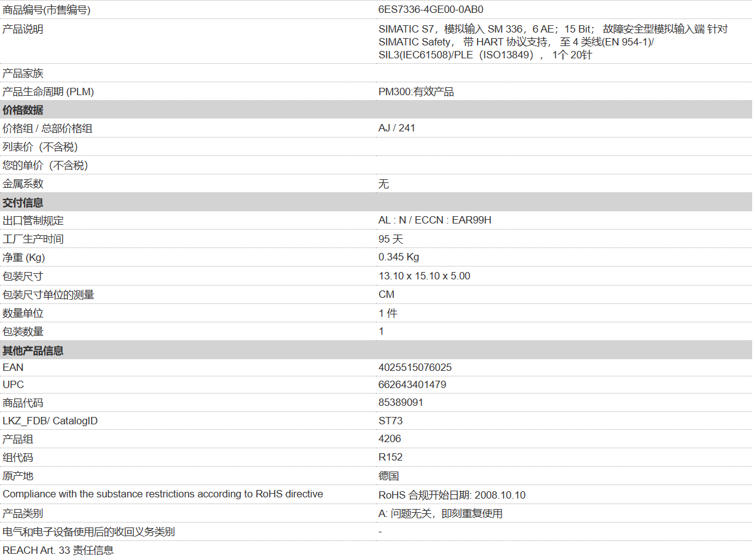This screenshot has width=754, height=560.
Task: Click the commodity code 85389091
Action: 401,402
